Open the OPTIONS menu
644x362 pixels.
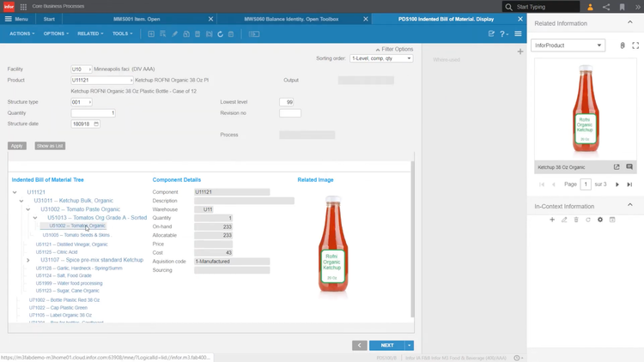tap(56, 33)
